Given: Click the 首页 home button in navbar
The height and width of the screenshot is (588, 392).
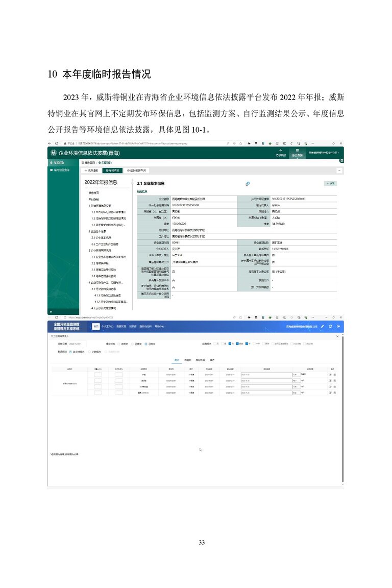Looking at the screenshot, I should pyautogui.click(x=95, y=326).
